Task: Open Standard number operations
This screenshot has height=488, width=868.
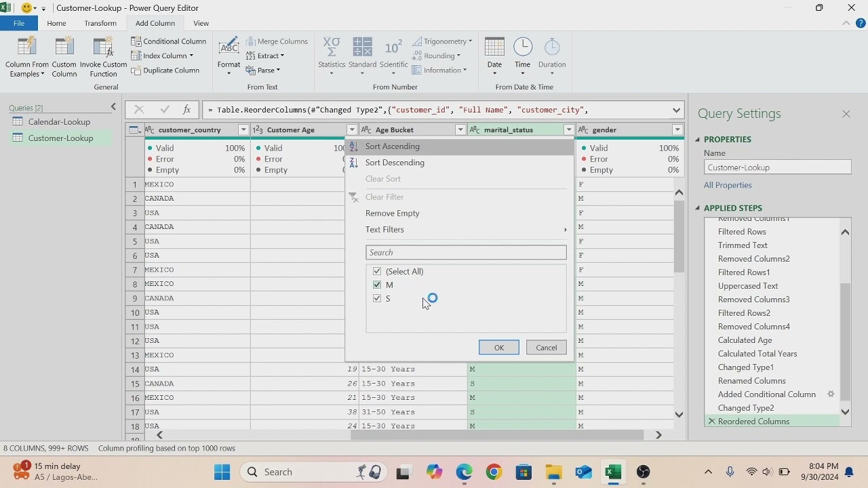Action: point(363,57)
